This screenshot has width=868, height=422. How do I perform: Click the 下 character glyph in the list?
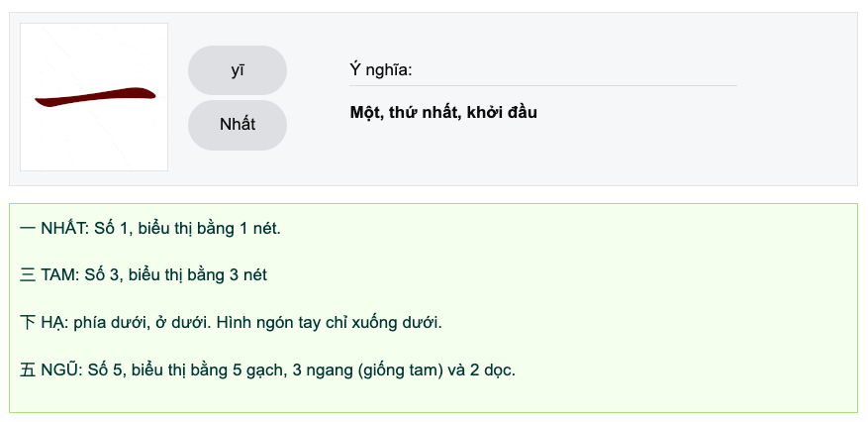click(28, 323)
